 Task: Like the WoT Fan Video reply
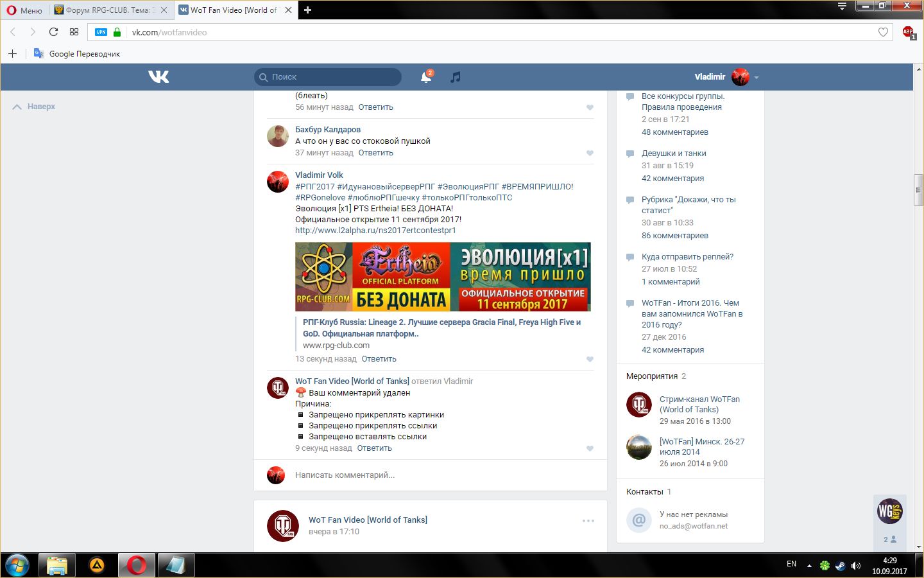(590, 448)
